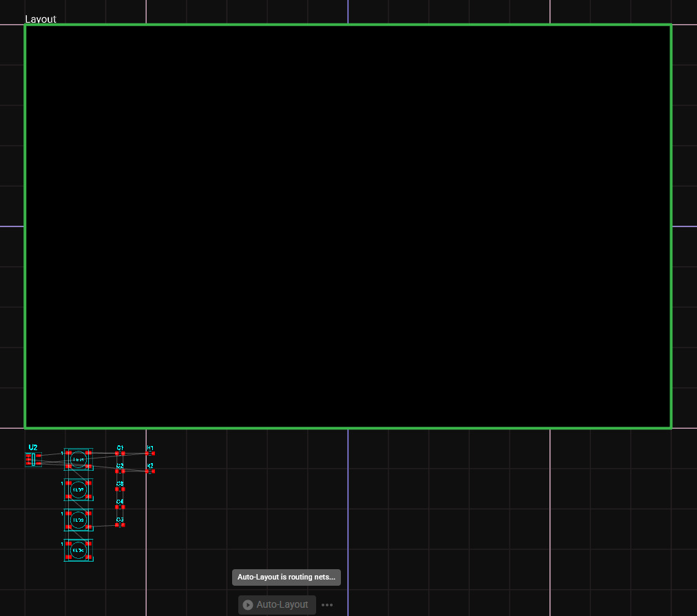The height and width of the screenshot is (616, 697).
Task: Select the C4 capacitor footprint
Action: [x=120, y=507]
